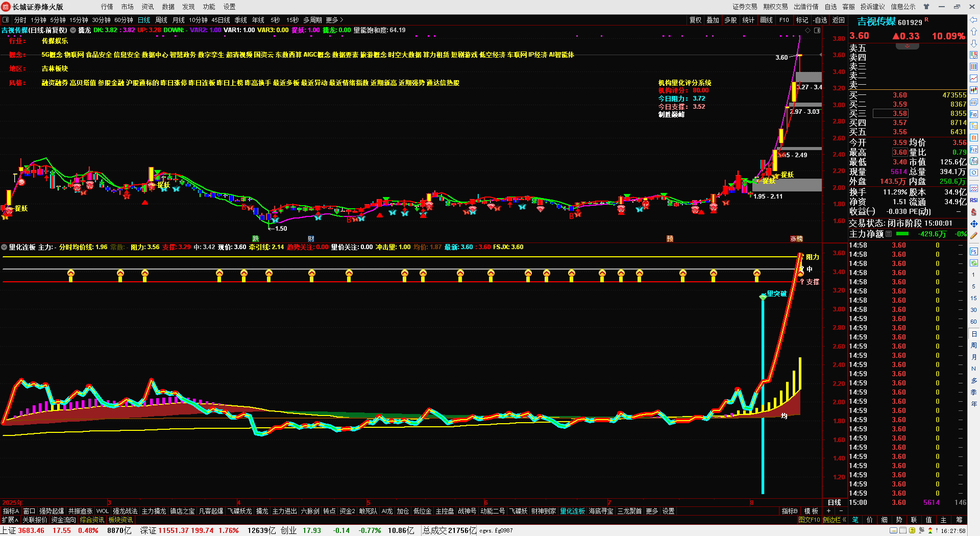Select the 量化连板 indicator tab
Viewport: 980px width, 536px height.
(572, 511)
